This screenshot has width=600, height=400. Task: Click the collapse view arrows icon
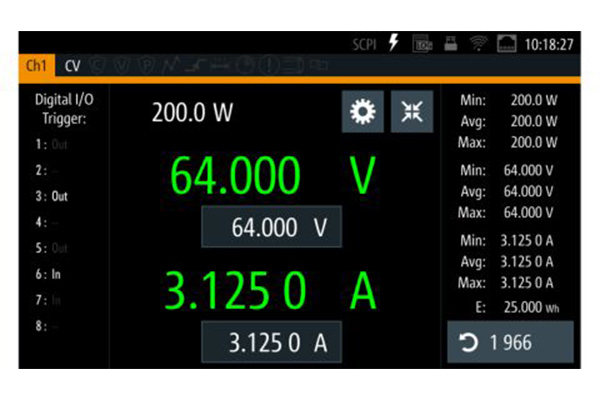pyautogui.click(x=411, y=112)
